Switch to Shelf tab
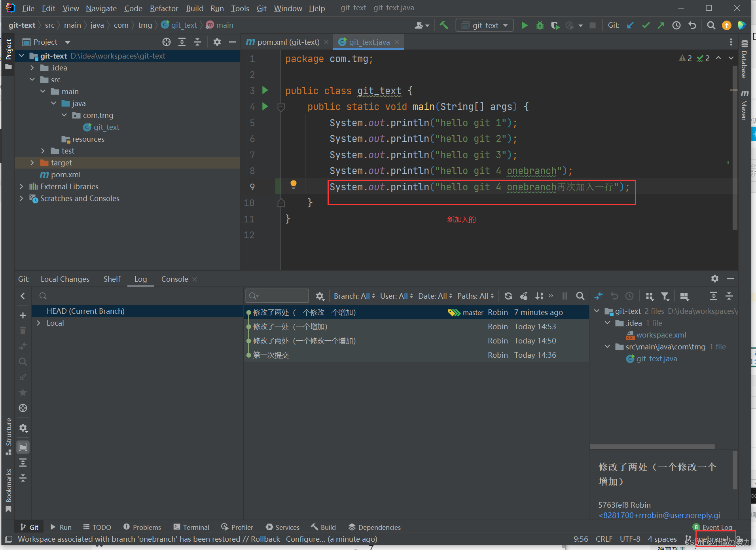756x550 pixels. (112, 279)
